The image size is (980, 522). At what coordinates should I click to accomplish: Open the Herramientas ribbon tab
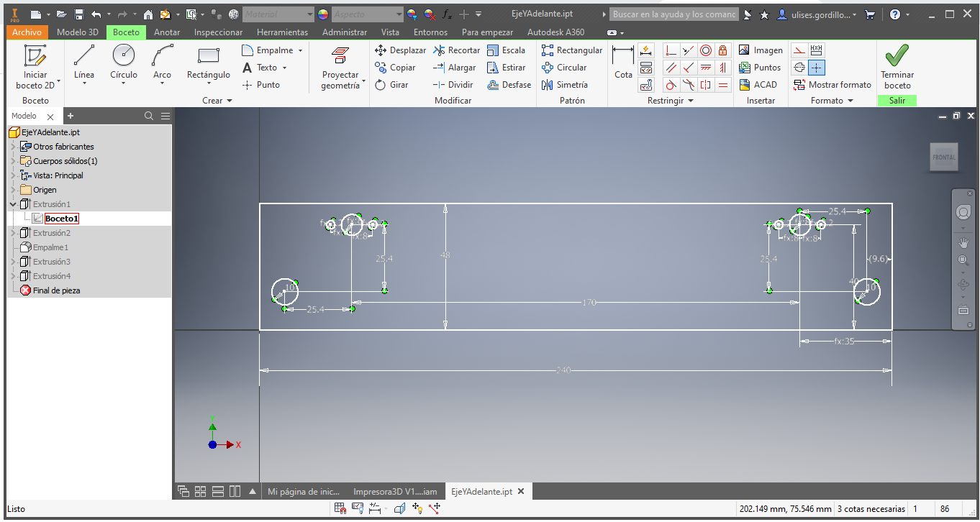tap(282, 32)
